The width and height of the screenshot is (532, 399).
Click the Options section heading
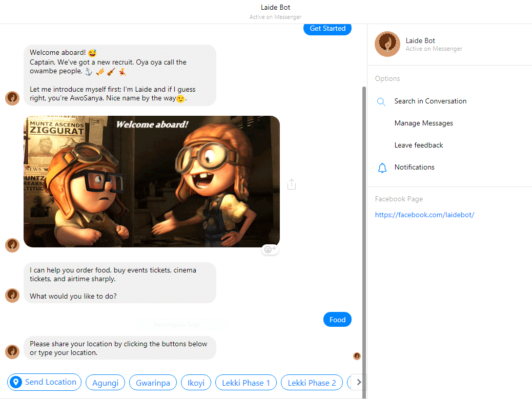coord(387,79)
